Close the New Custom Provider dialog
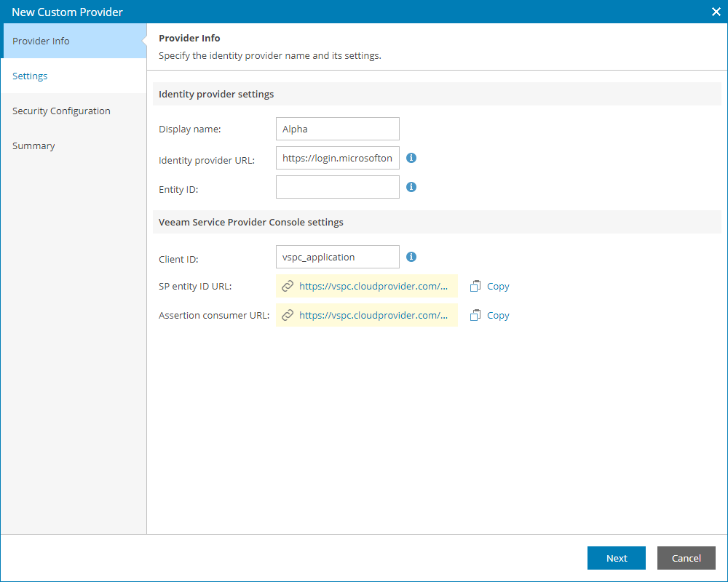728x582 pixels. 716,12
